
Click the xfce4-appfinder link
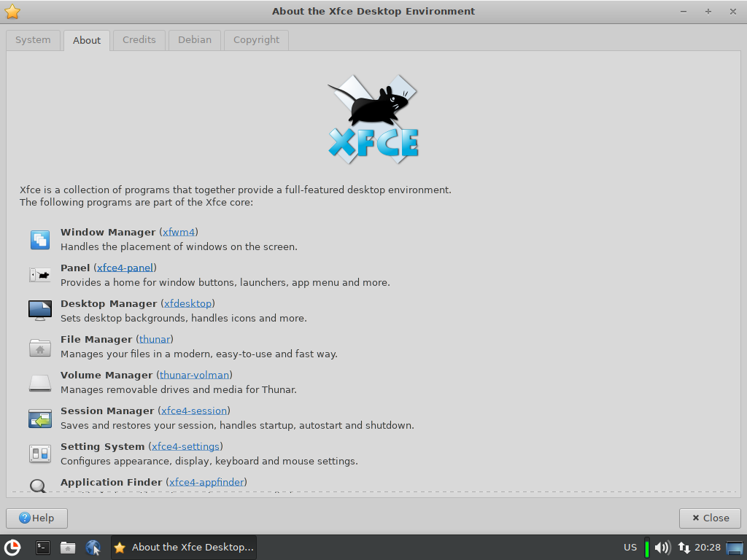click(x=206, y=483)
